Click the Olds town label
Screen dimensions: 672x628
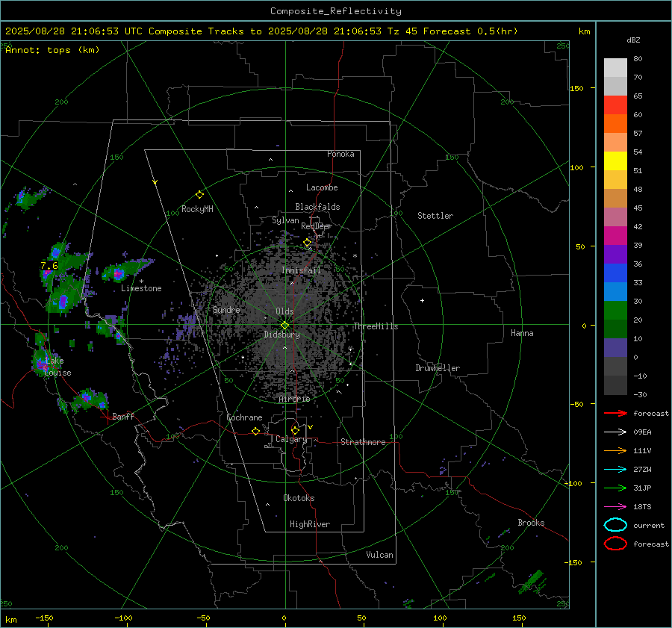(284, 311)
